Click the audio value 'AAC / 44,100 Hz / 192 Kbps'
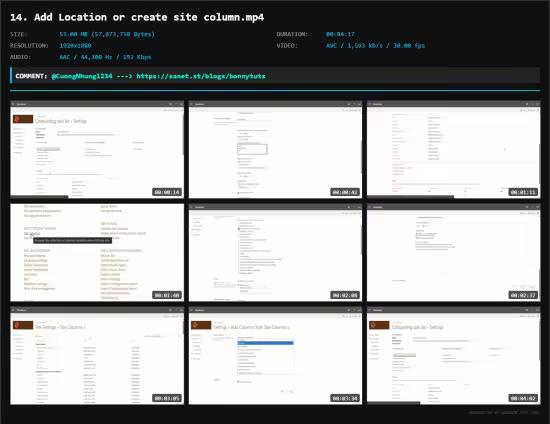The height and width of the screenshot is (424, 550). coord(105,57)
